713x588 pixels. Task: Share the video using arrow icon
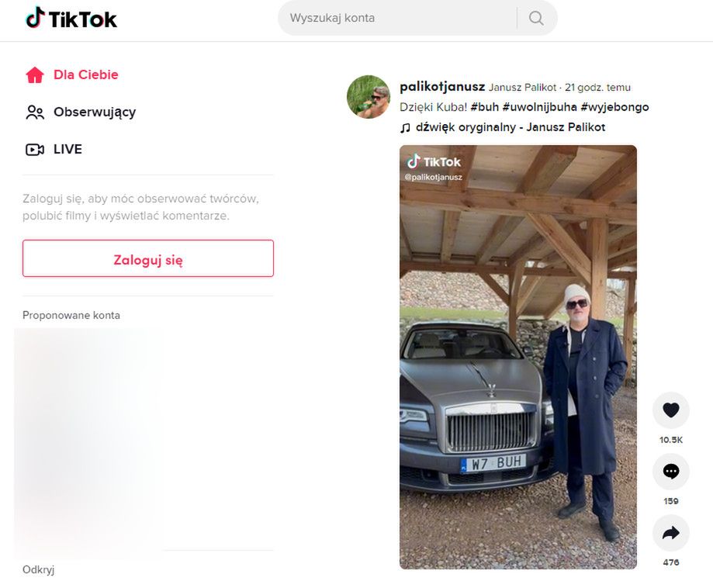671,533
